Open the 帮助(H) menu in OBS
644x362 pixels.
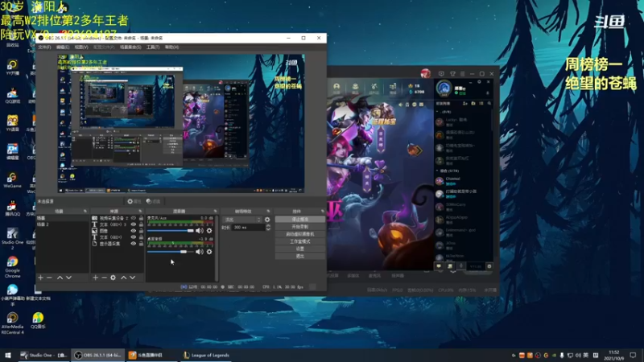171,47
